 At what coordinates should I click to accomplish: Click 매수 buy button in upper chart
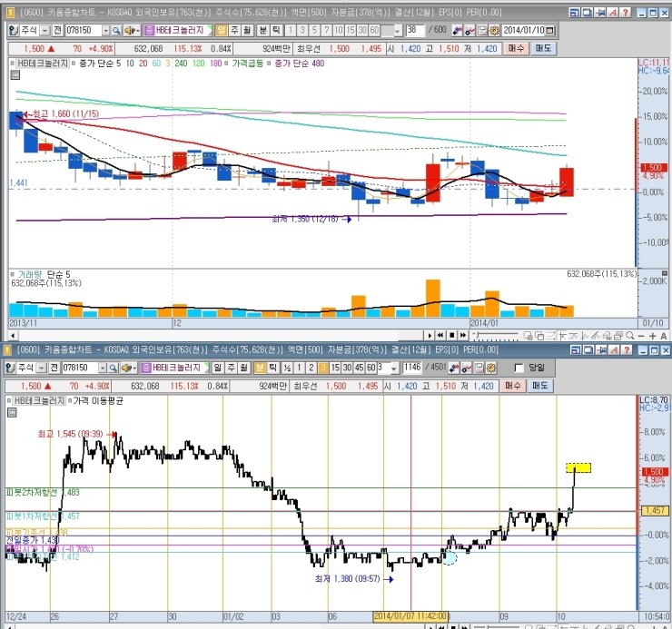click(516, 48)
